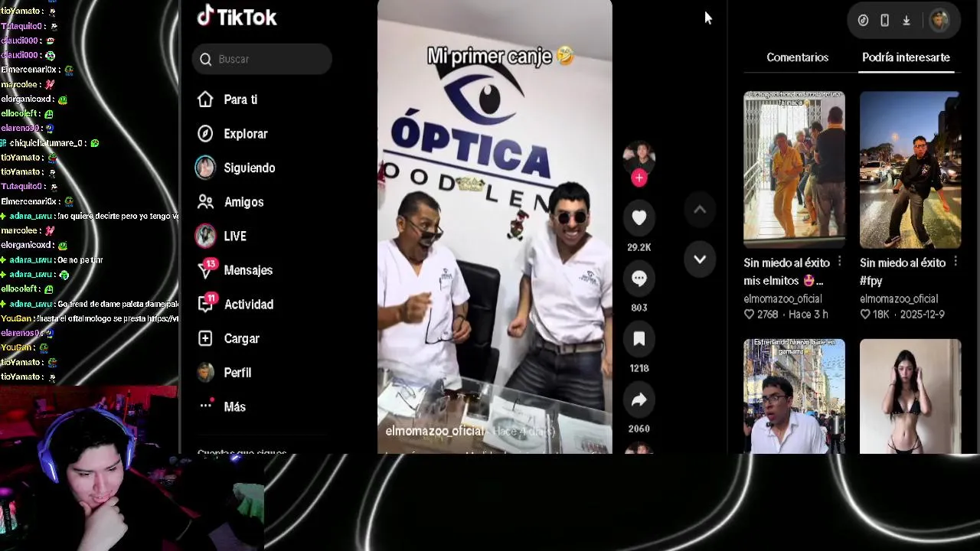Screen dimensions: 980x551
Task: Open options for 'Sin miedo al éxito #fpy'
Action: point(955,262)
